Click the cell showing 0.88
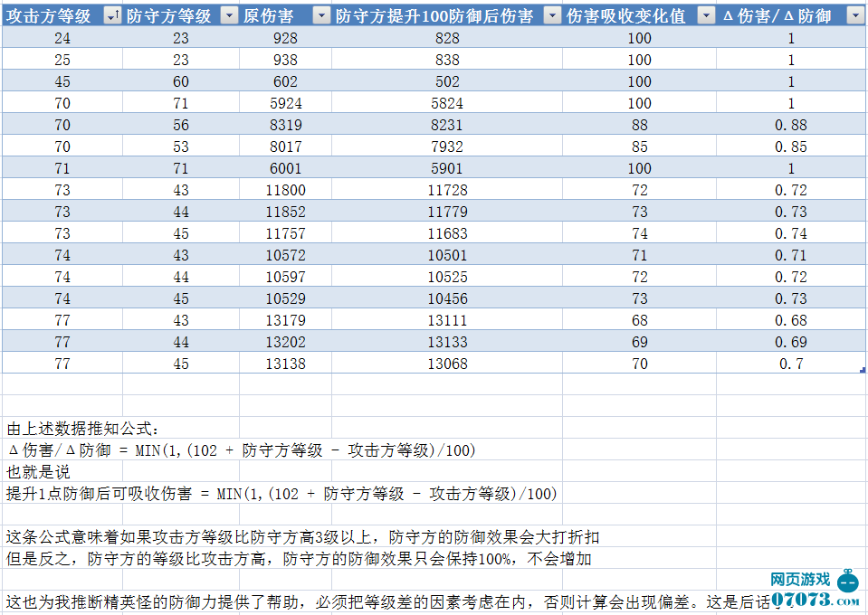Image resolution: width=868 pixels, height=615 pixels. (790, 125)
